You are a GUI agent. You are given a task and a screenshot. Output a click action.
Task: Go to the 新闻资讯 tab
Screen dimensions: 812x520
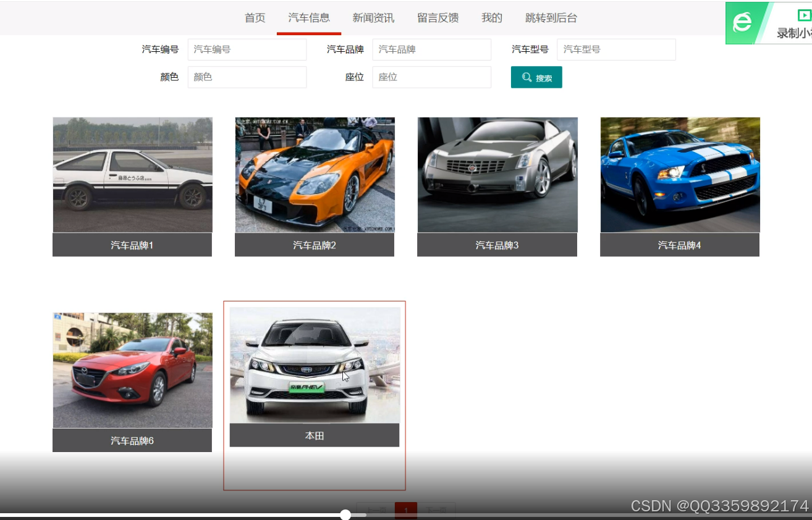(x=373, y=18)
